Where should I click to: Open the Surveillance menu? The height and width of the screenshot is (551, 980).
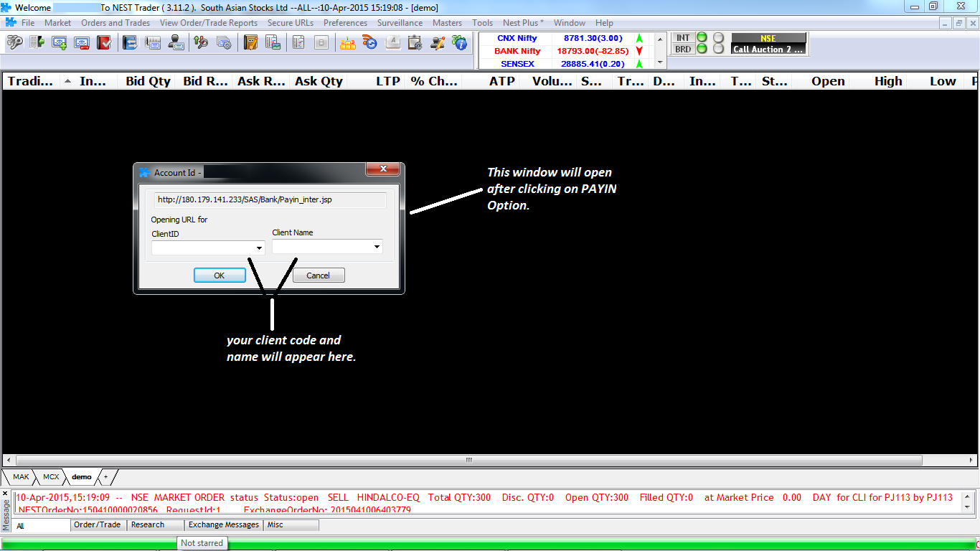[x=400, y=23]
